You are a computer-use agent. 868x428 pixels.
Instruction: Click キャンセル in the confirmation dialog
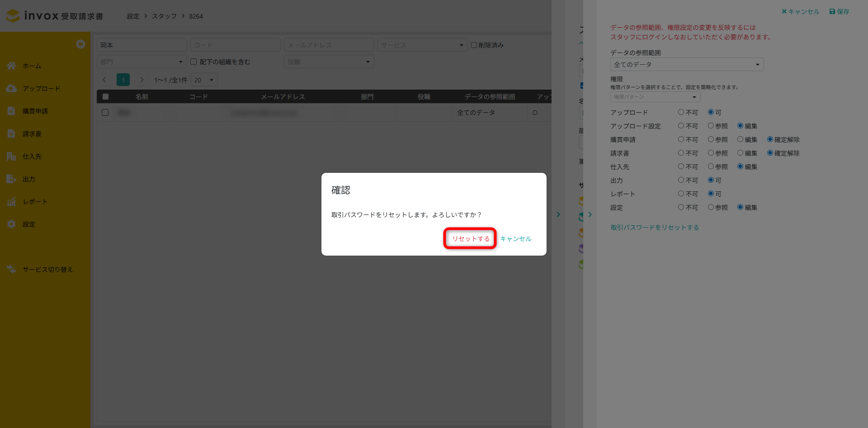point(515,238)
